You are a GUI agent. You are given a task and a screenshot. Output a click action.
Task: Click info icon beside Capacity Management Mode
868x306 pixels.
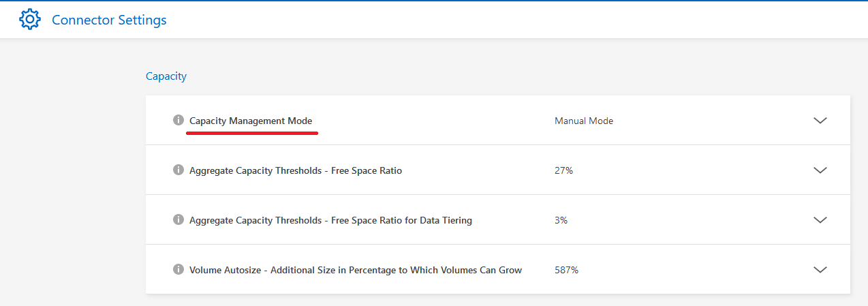pos(179,121)
